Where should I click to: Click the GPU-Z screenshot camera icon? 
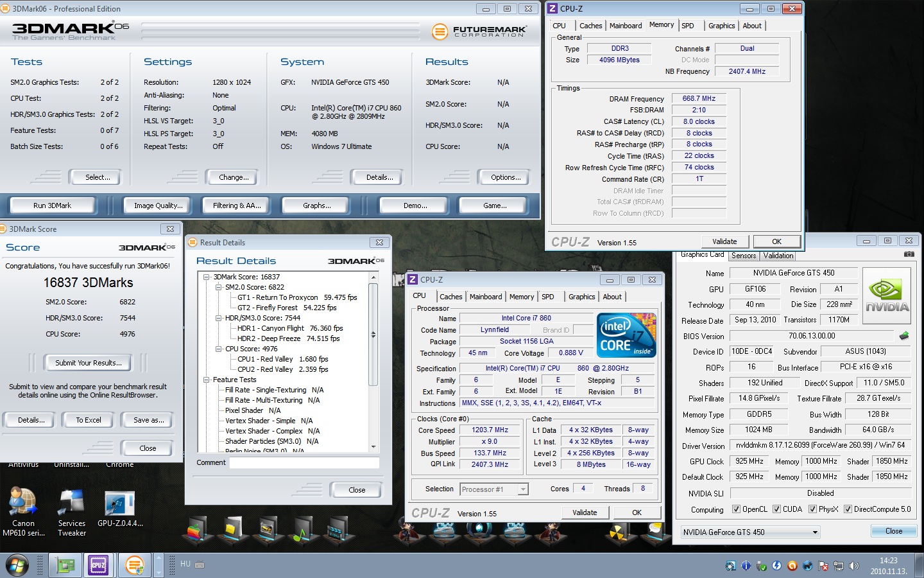point(909,254)
